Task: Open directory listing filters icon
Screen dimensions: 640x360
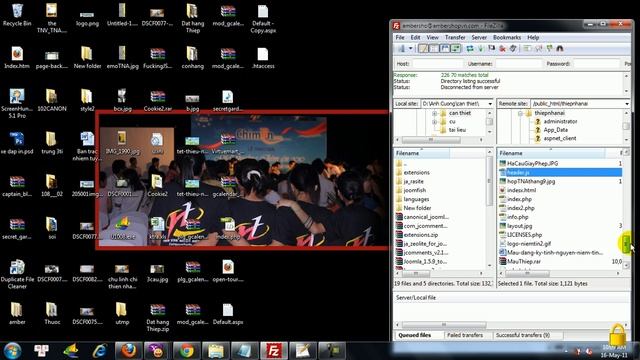Action: (528, 49)
